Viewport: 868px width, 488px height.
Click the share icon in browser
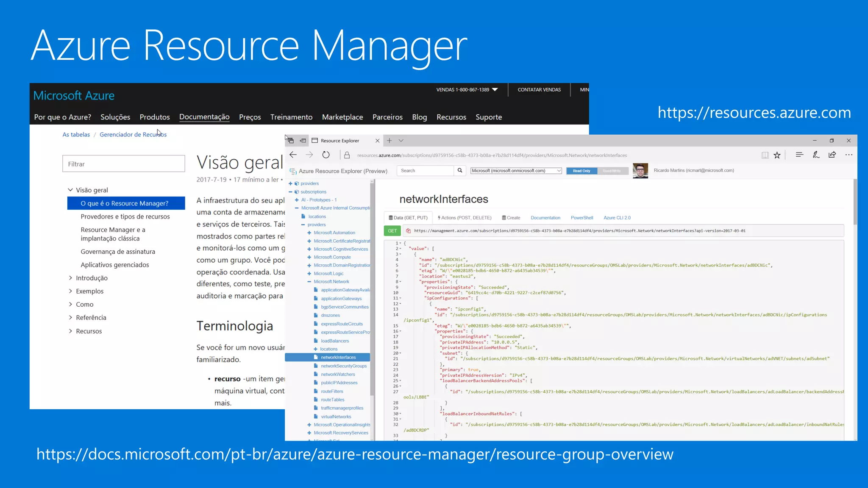pos(832,155)
